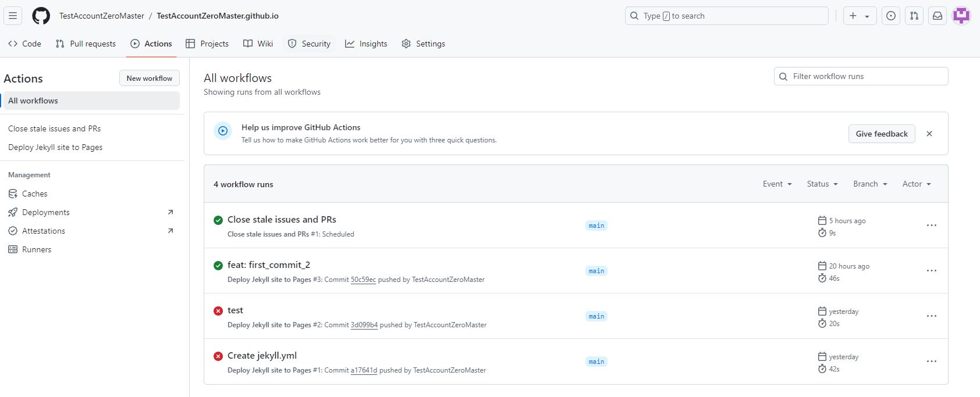
Task: Focus the top search bar
Action: [x=726, y=16]
